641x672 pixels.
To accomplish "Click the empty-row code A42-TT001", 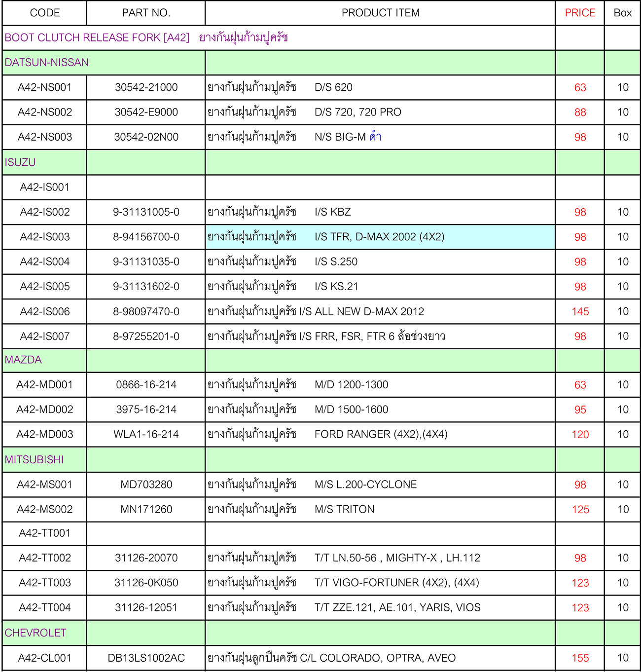I will (45, 533).
